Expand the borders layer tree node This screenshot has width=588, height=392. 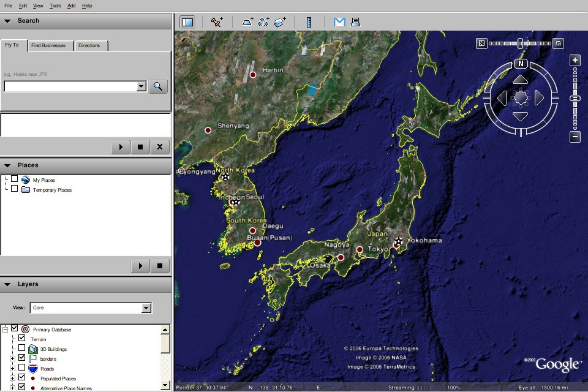(12, 358)
